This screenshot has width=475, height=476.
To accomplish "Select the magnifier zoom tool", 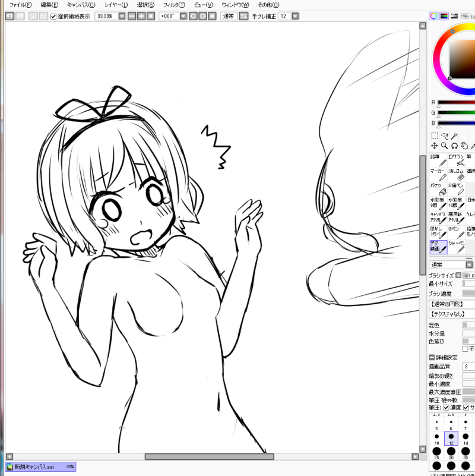I will coord(444,146).
